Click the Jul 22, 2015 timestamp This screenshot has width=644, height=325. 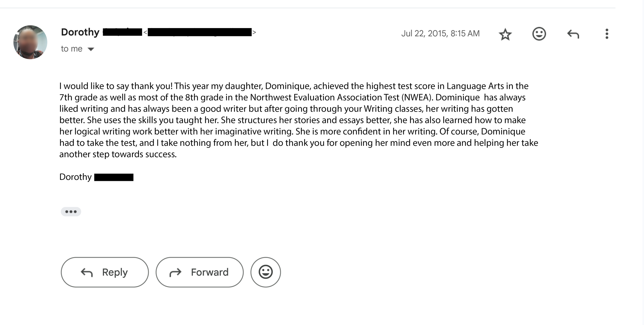tap(440, 34)
